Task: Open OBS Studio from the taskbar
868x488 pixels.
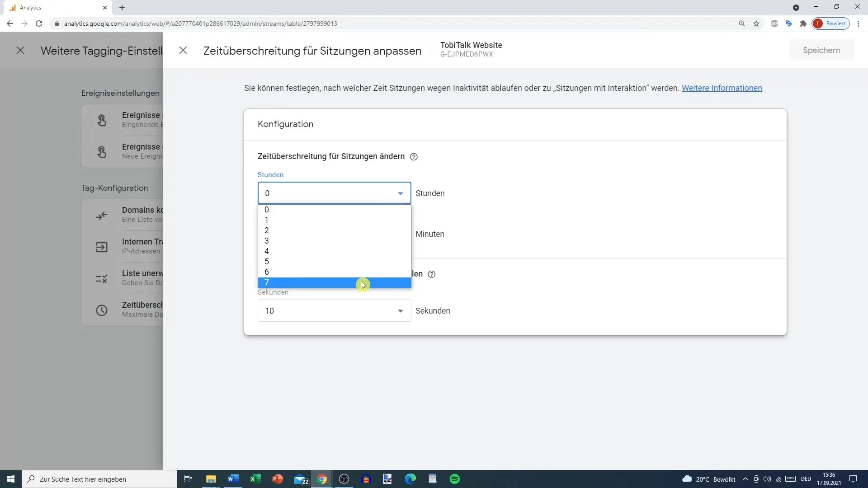Action: (344, 479)
